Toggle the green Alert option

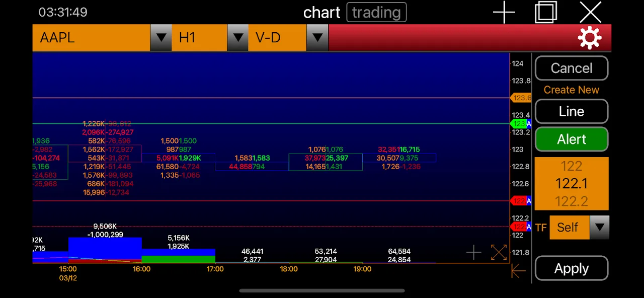coord(571,139)
